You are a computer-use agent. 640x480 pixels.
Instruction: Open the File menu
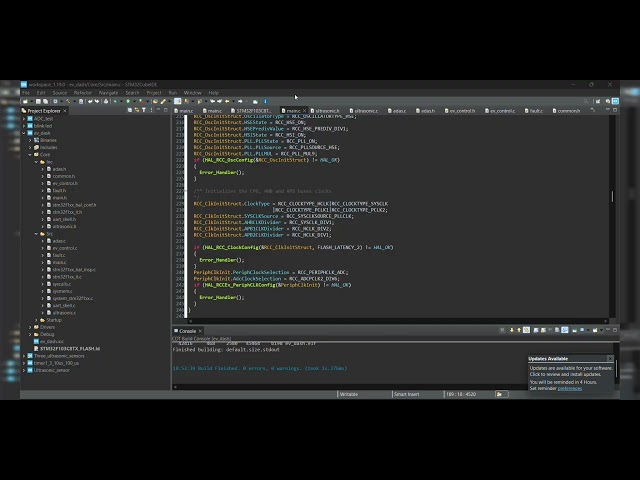(x=26, y=93)
